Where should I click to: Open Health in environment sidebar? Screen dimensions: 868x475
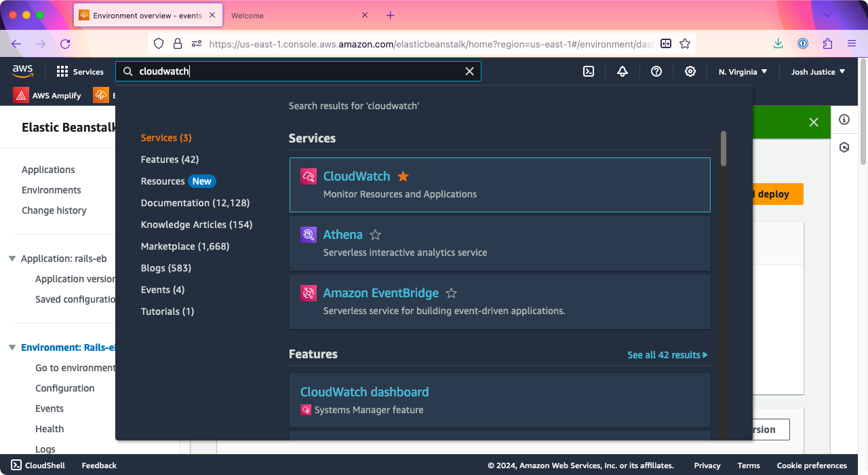click(x=50, y=429)
